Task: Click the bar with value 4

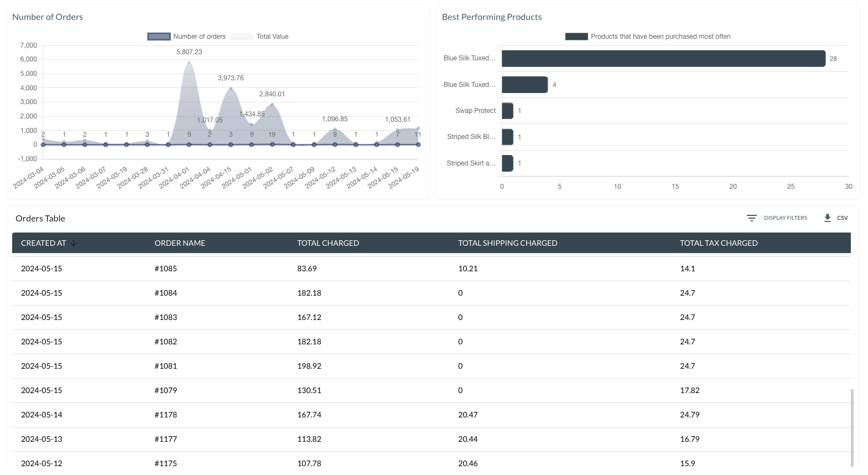Action: pos(524,85)
